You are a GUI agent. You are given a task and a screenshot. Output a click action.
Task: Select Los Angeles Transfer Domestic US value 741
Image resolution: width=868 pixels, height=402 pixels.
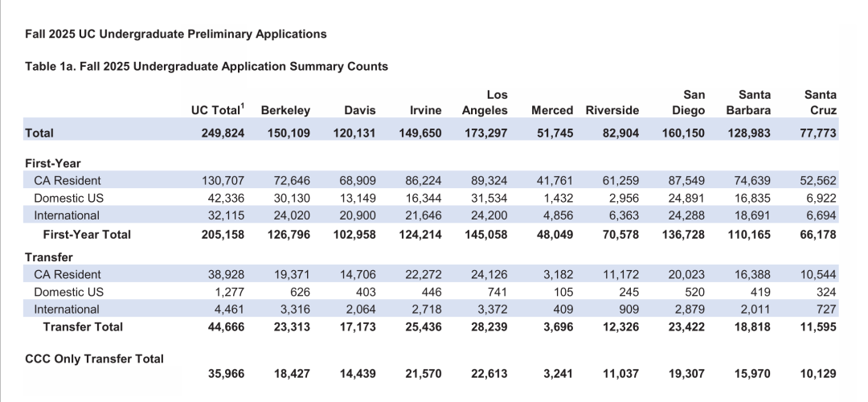click(497, 292)
